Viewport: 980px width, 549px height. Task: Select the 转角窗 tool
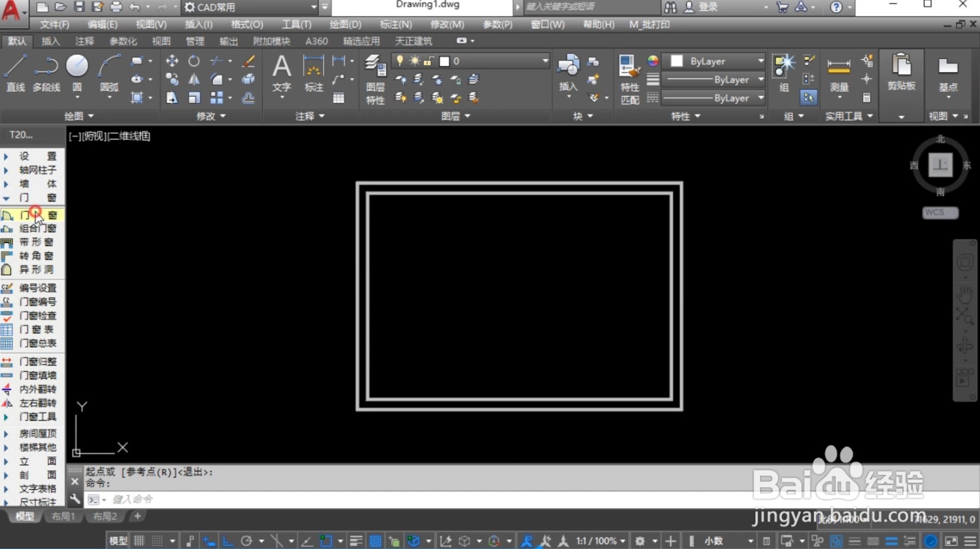32,256
